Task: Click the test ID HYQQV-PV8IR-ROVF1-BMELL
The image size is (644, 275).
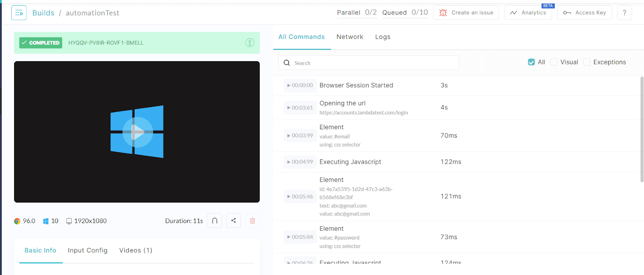Action: 106,43
